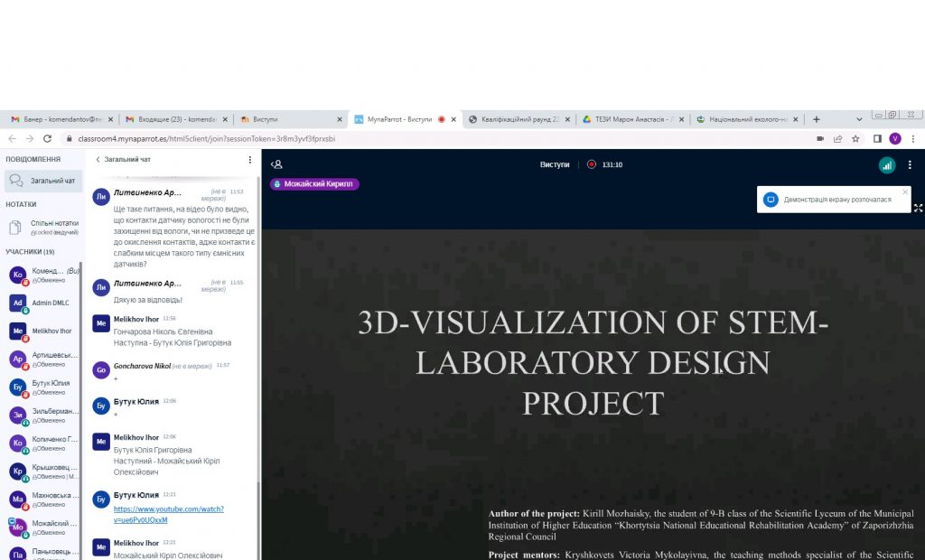Open the YouTube link in chat
Screen dimensions: 925x560
point(168,515)
